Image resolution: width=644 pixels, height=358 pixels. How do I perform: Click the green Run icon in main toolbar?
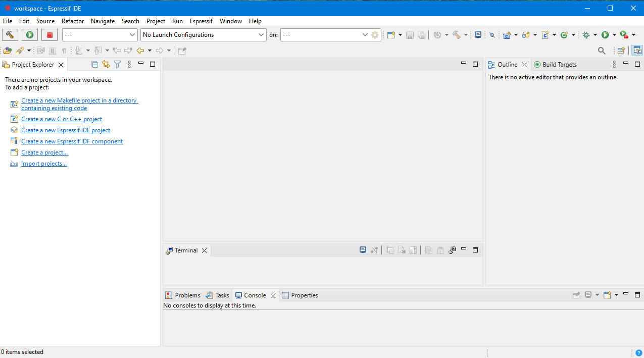(605, 35)
